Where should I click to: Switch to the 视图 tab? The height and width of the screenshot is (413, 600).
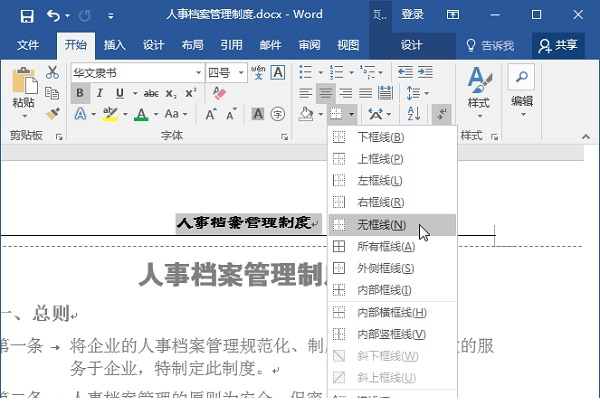tap(348, 45)
